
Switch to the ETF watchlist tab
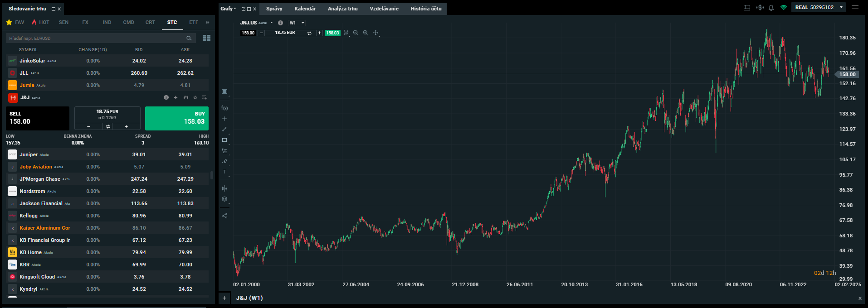[194, 22]
